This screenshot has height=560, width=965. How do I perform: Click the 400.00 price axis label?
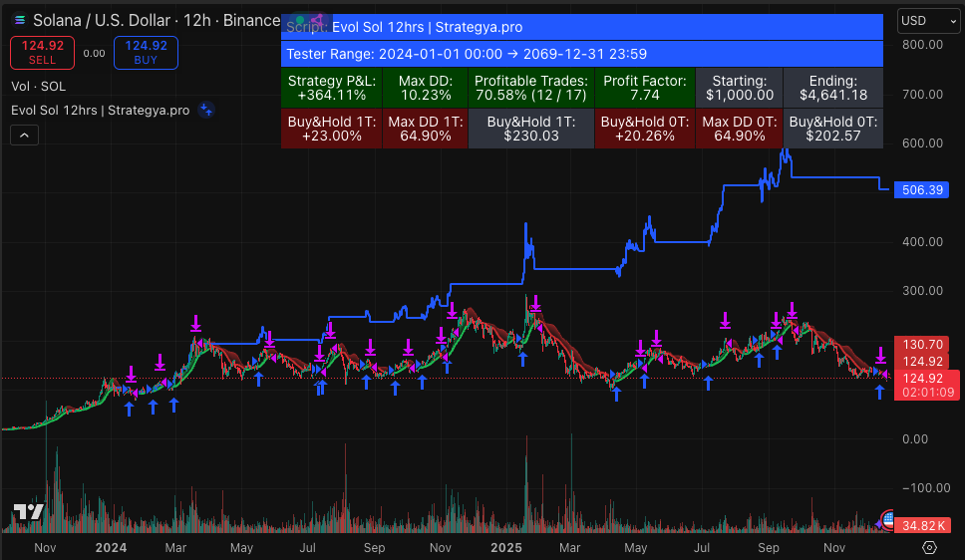click(x=922, y=242)
